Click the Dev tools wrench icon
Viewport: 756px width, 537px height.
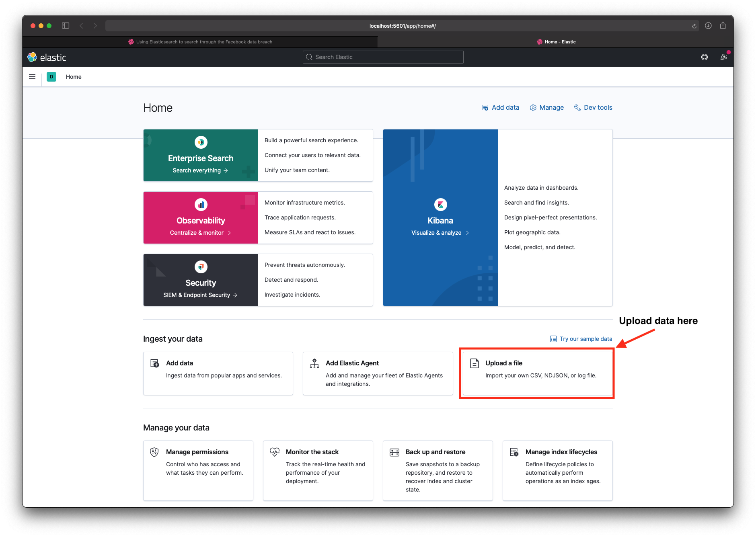(x=577, y=108)
